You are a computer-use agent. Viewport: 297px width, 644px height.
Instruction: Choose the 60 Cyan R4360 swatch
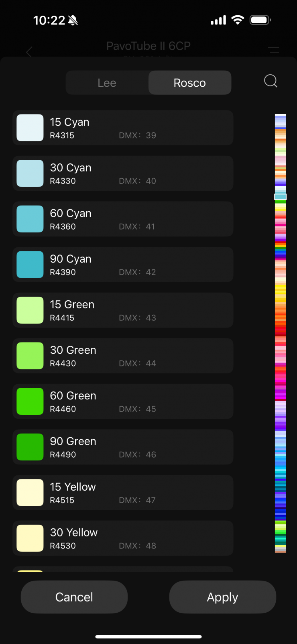[30, 219]
